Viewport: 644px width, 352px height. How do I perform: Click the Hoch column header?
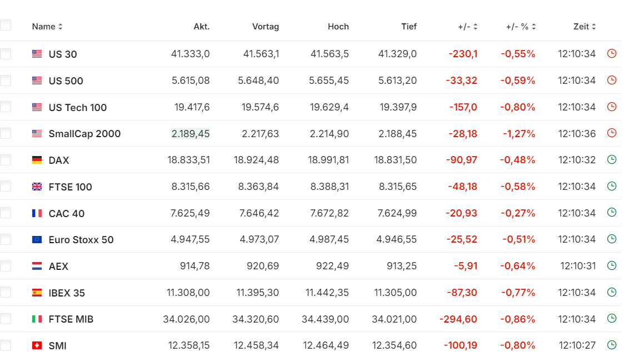(x=338, y=27)
